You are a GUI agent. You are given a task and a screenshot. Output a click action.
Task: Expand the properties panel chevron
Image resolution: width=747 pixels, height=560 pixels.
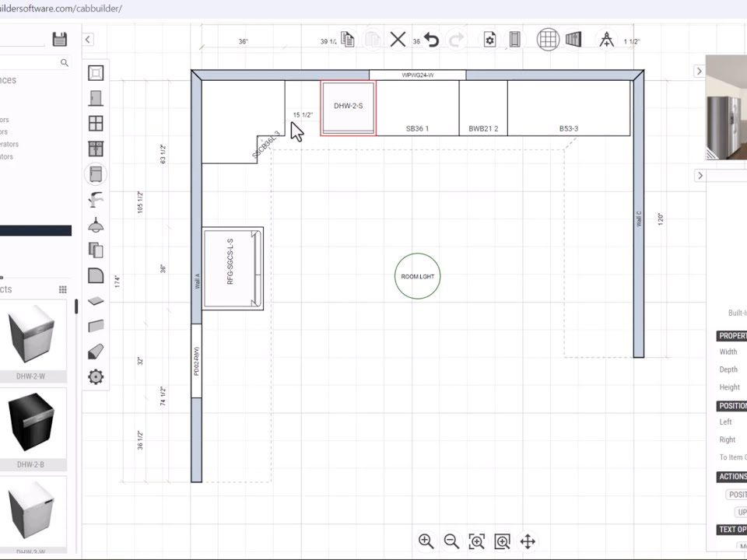pos(699,176)
